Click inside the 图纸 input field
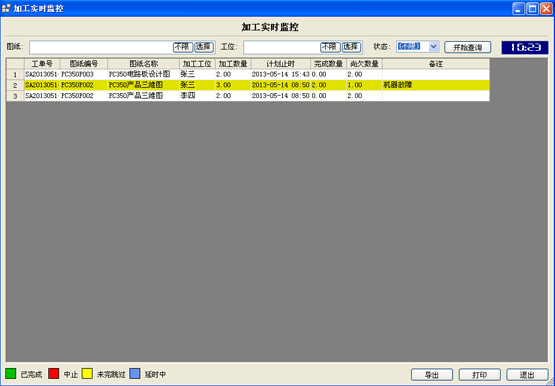555x386 pixels. (x=101, y=47)
